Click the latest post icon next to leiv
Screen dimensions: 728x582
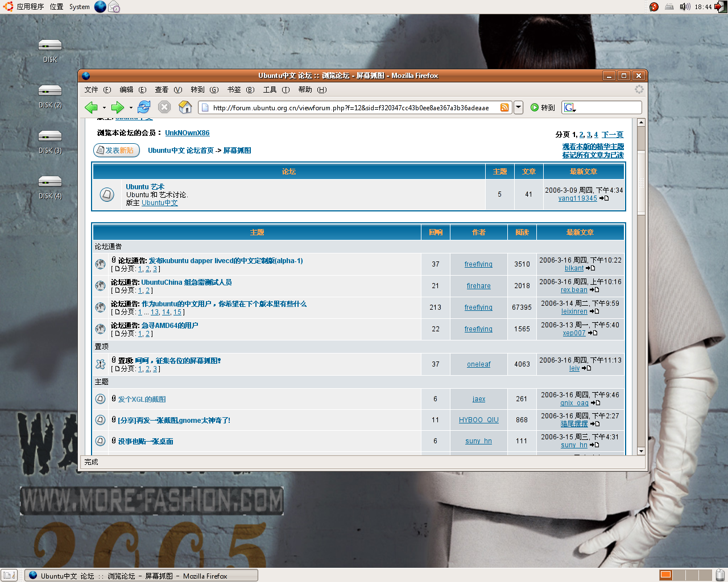point(586,368)
